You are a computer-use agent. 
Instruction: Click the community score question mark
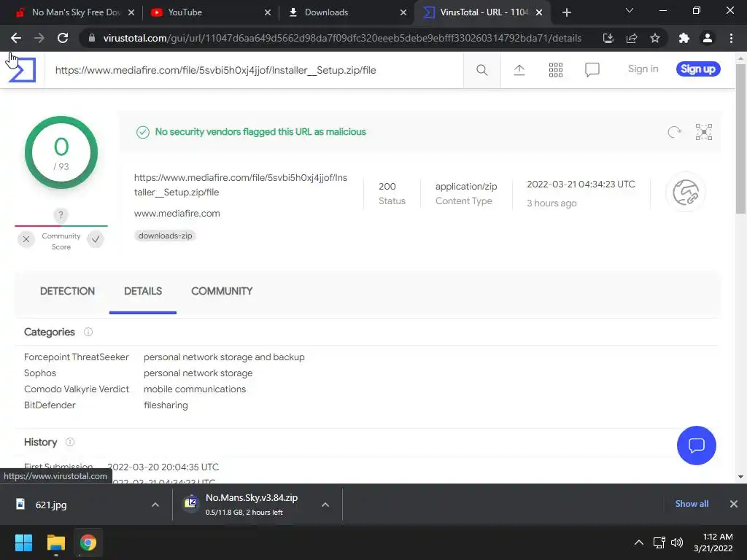tap(61, 215)
